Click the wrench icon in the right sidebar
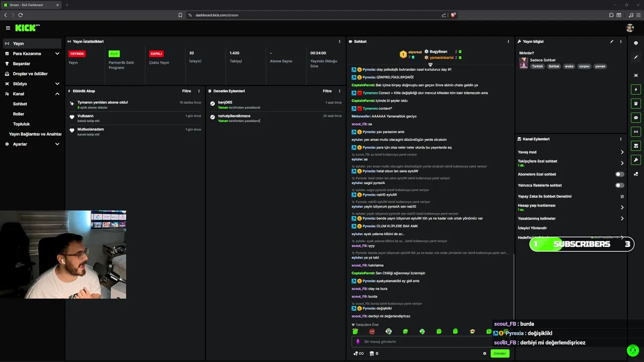Viewport: 644px width, 362px height. [636, 160]
